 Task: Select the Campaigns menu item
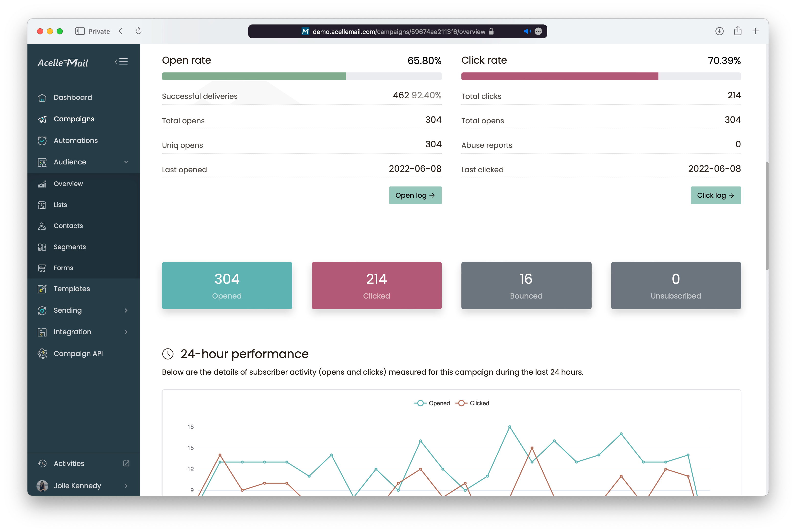tap(74, 119)
